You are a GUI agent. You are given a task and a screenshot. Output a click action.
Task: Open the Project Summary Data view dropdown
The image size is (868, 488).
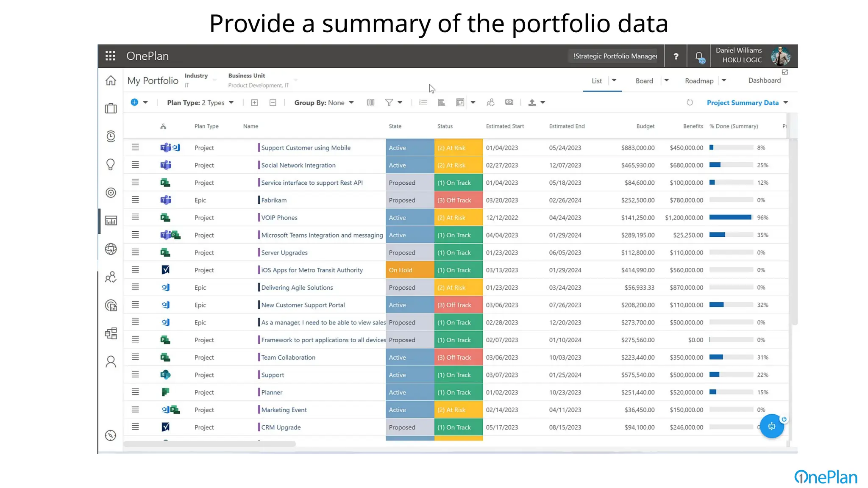[747, 103]
